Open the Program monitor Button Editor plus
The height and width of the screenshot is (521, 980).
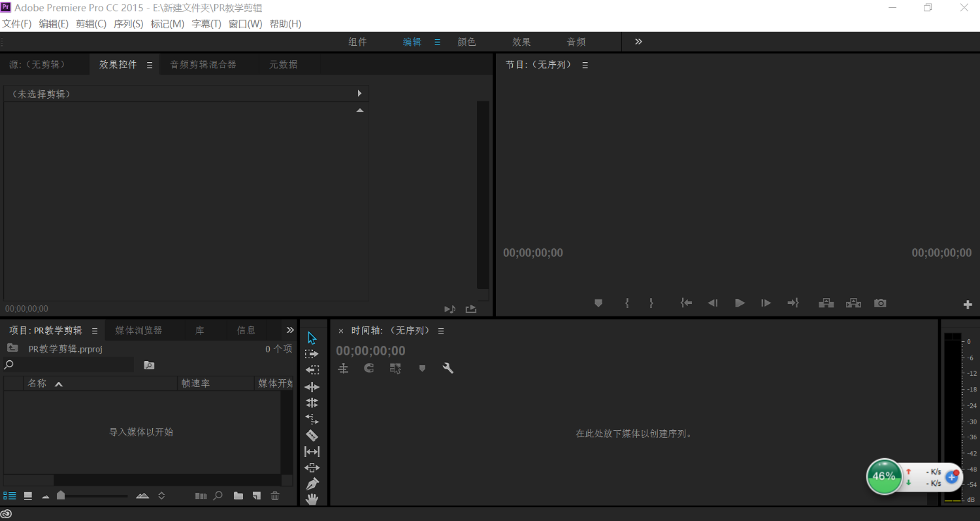coord(968,305)
